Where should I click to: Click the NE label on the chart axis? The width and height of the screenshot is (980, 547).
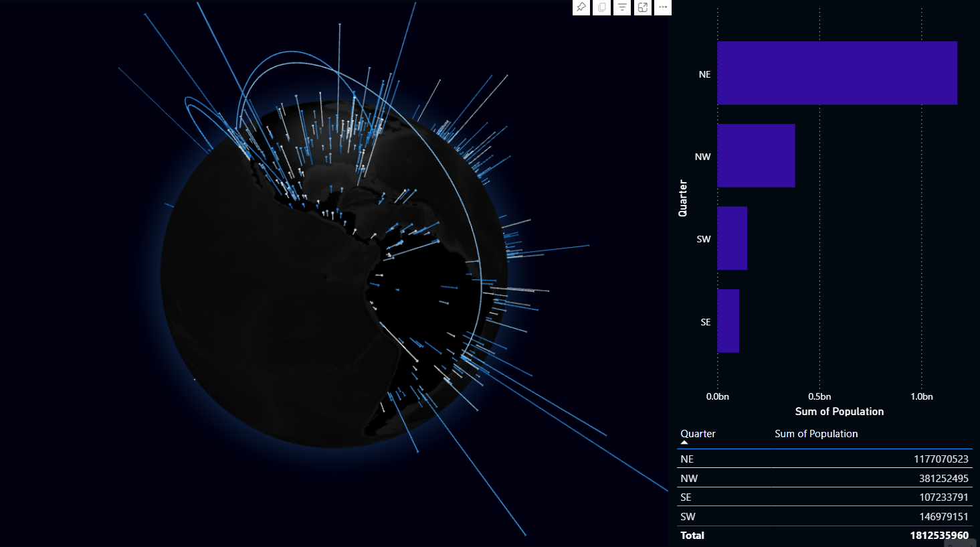point(704,74)
